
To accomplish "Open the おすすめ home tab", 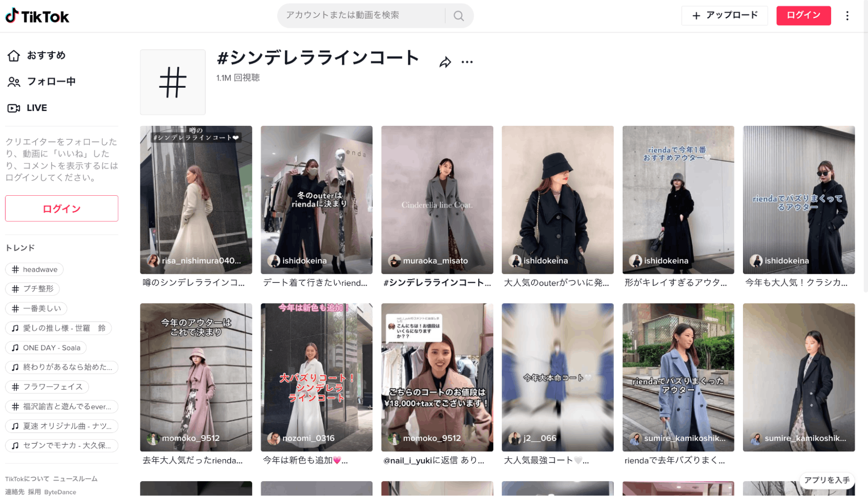I will [x=37, y=56].
